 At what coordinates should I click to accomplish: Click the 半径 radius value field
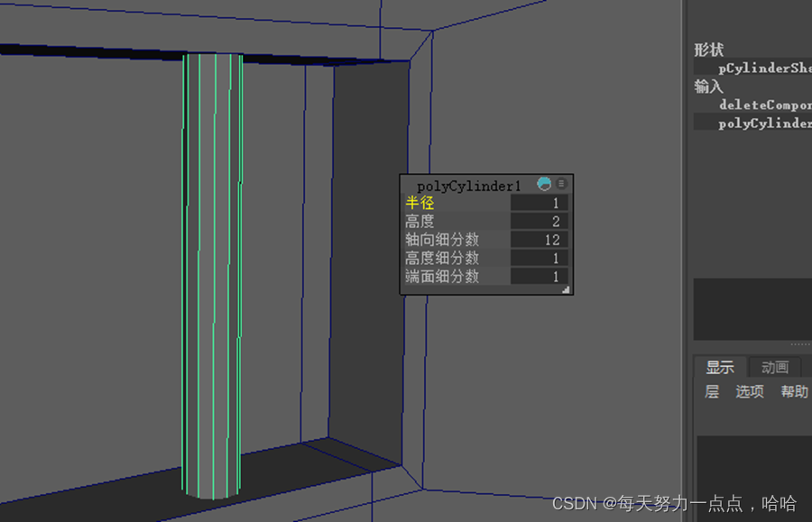[x=540, y=203]
